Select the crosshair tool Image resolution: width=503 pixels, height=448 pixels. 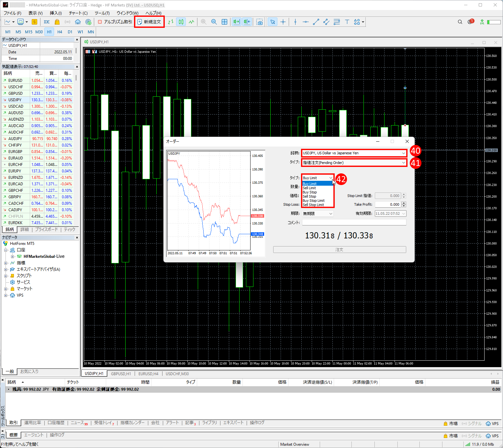283,22
